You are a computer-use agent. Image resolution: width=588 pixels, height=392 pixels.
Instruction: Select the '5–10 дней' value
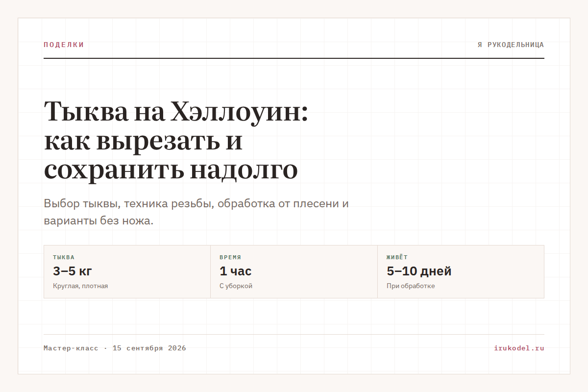coord(419,271)
